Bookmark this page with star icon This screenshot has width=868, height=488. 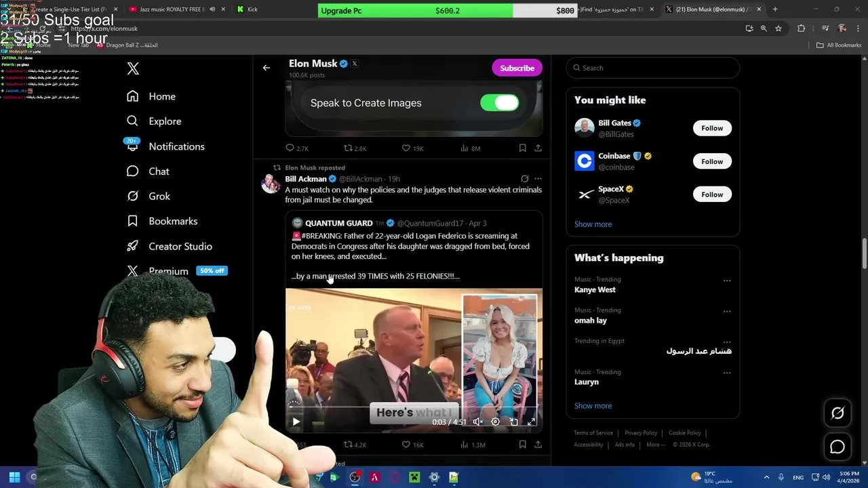tap(778, 28)
